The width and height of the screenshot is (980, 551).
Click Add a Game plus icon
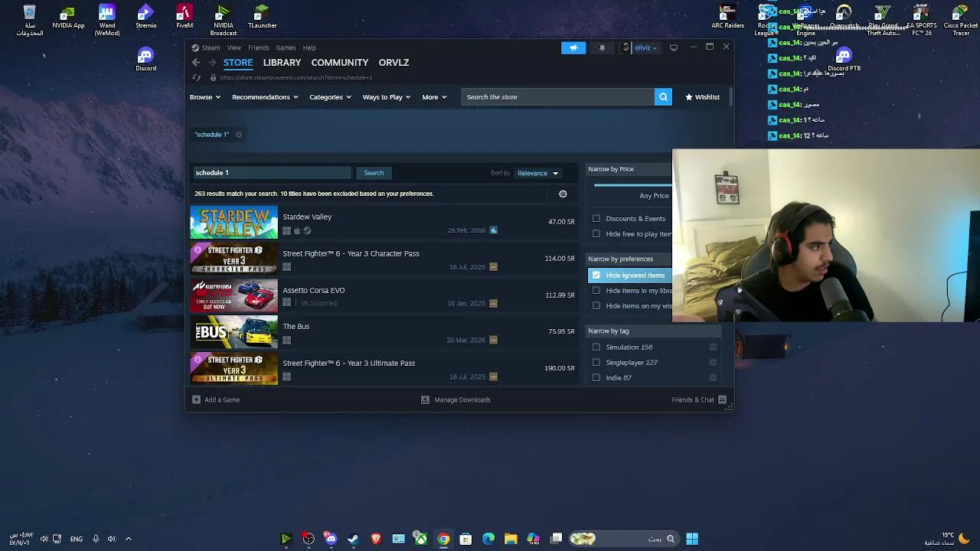196,399
